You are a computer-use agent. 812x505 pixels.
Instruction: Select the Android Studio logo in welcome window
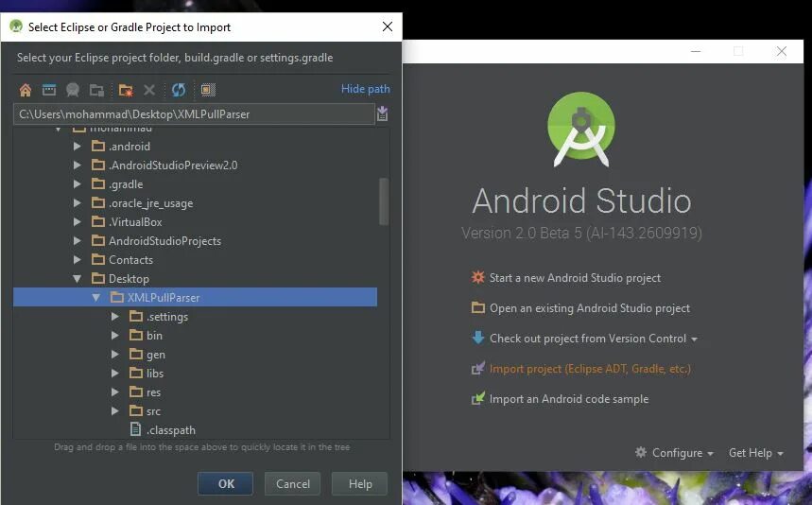581,130
